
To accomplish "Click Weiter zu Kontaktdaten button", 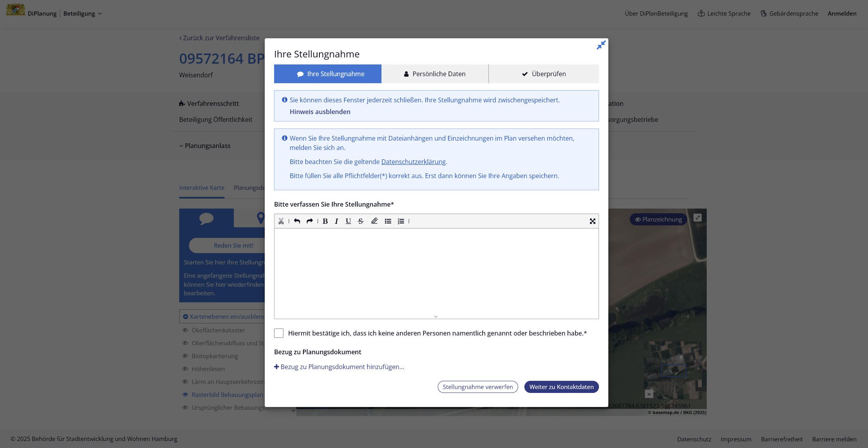I will pos(561,387).
